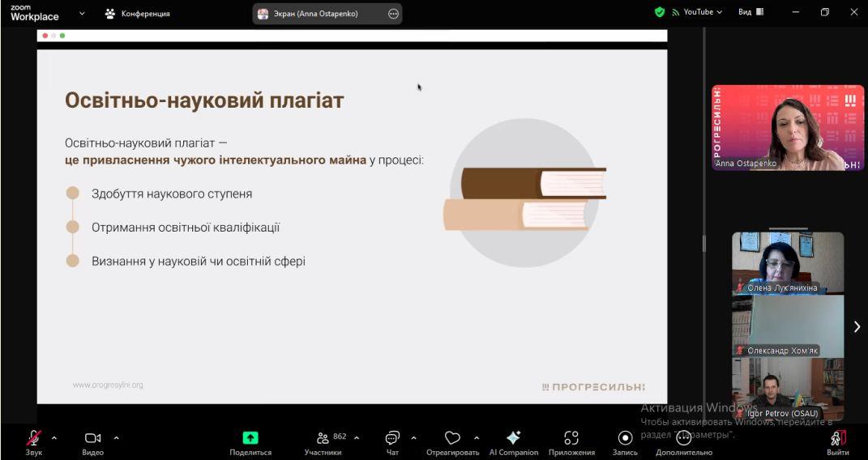Launch AI Companion sparkle icon
Image resolution: width=868 pixels, height=460 pixels.
513,438
